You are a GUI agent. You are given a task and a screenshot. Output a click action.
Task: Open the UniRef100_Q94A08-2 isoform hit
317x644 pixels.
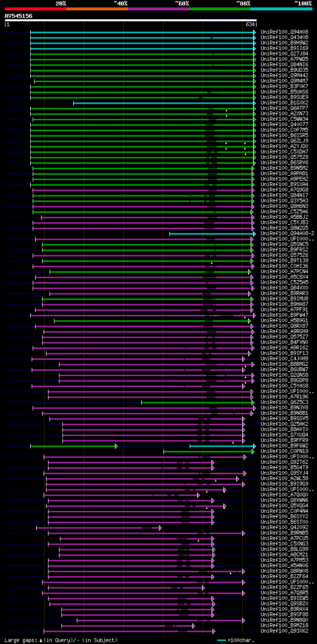287,233
